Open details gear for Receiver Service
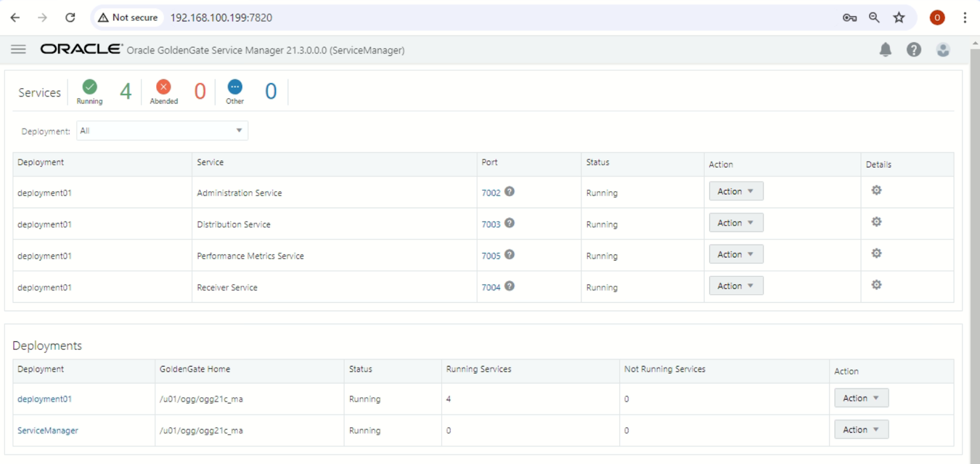Screen dimensions: 980x464 coord(876,285)
